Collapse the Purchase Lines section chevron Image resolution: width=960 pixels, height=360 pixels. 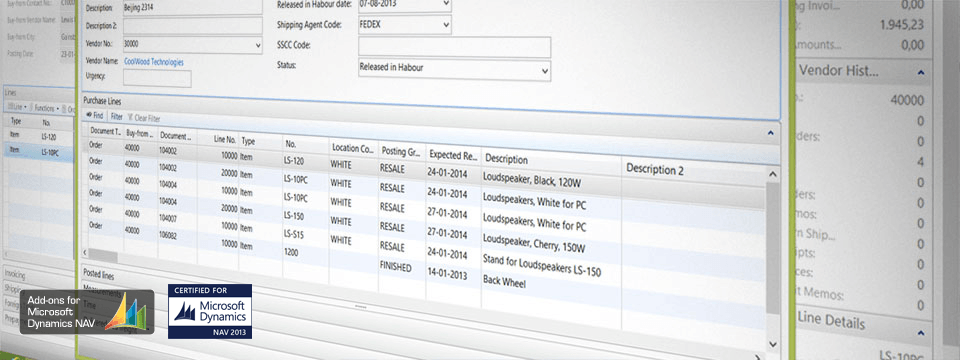pyautogui.click(x=770, y=132)
